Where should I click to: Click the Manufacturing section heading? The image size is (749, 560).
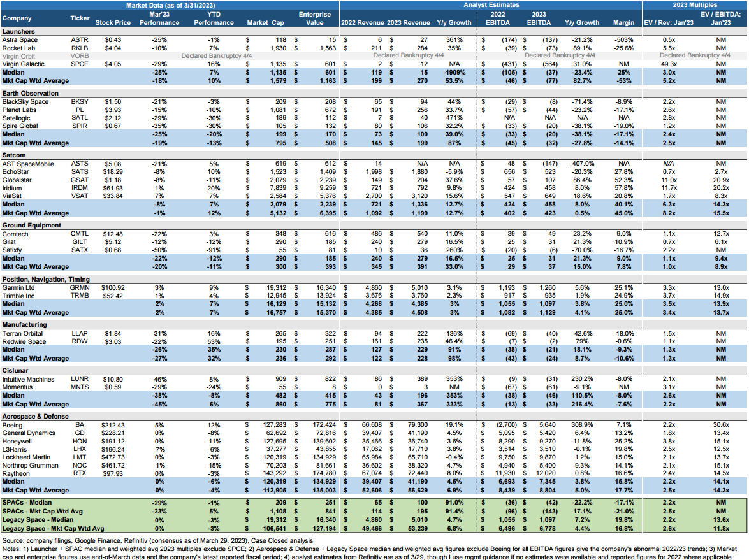25,325
